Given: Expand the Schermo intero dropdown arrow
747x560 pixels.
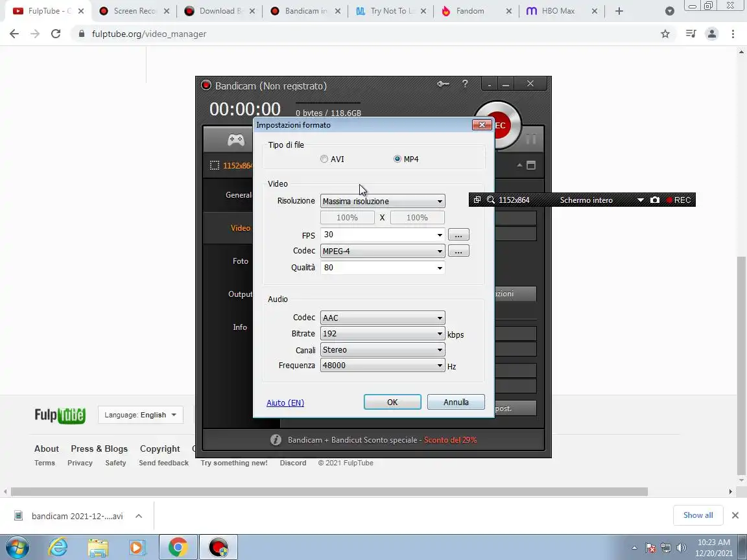Looking at the screenshot, I should pyautogui.click(x=640, y=200).
